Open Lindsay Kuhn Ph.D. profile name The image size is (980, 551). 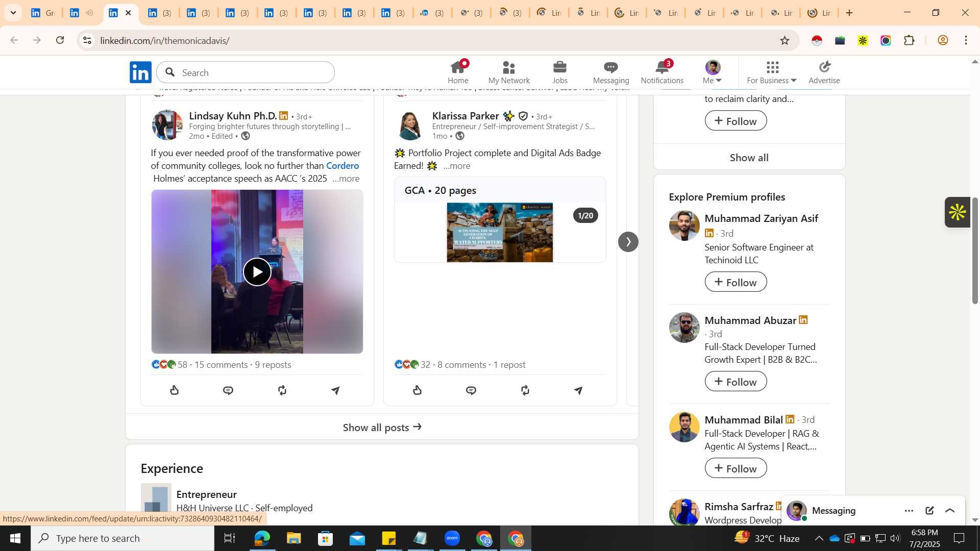pos(233,116)
